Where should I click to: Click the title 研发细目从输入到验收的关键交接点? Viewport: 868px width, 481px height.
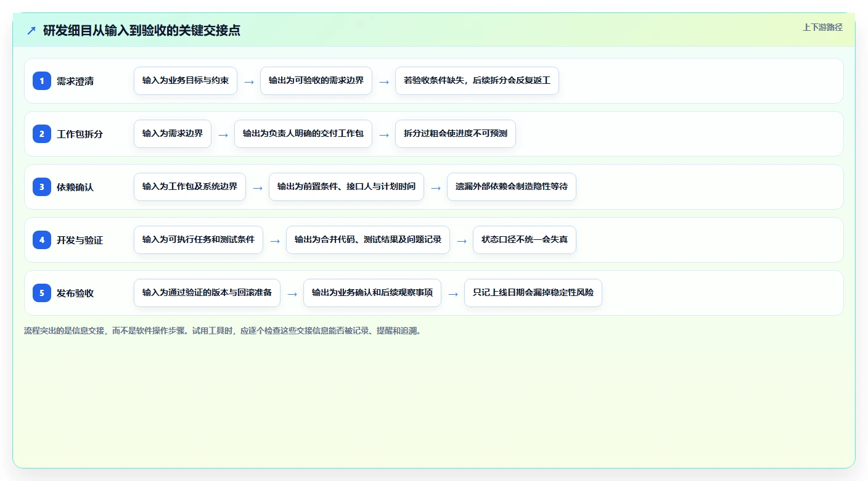142,30
